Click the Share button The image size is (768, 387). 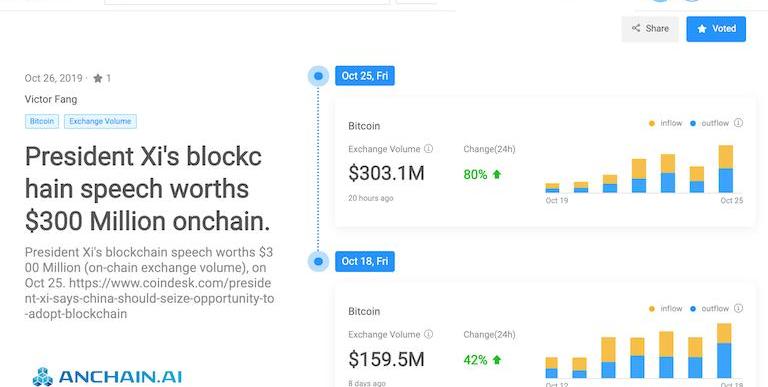(x=650, y=29)
